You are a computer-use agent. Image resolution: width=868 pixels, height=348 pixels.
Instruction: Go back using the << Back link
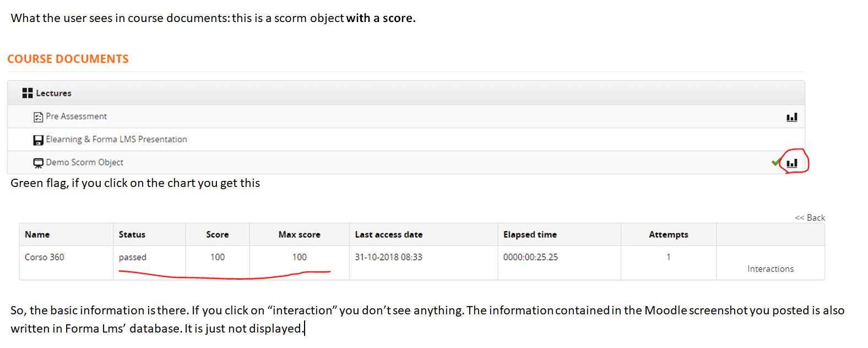(x=810, y=218)
